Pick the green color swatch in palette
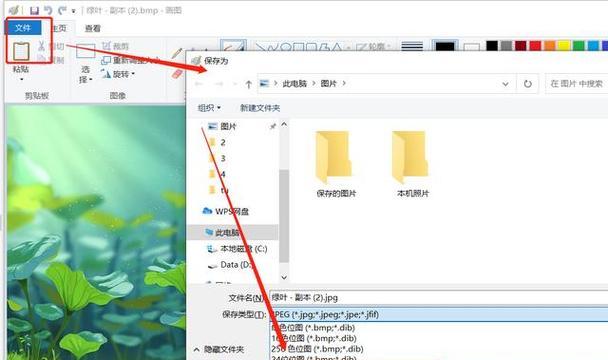Viewport: 608px width, 360px height. 579,46
